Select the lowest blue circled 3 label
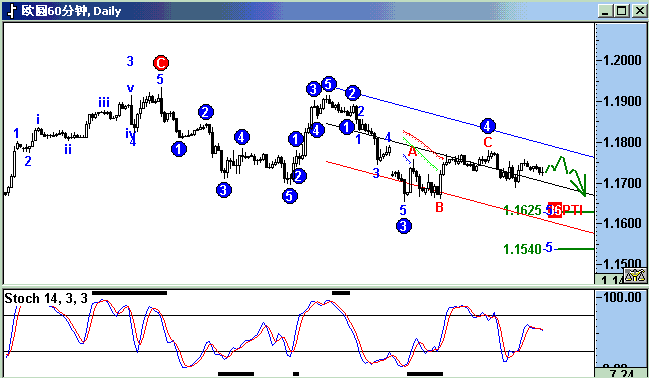Viewport: 649px width, 378px height. tap(404, 226)
